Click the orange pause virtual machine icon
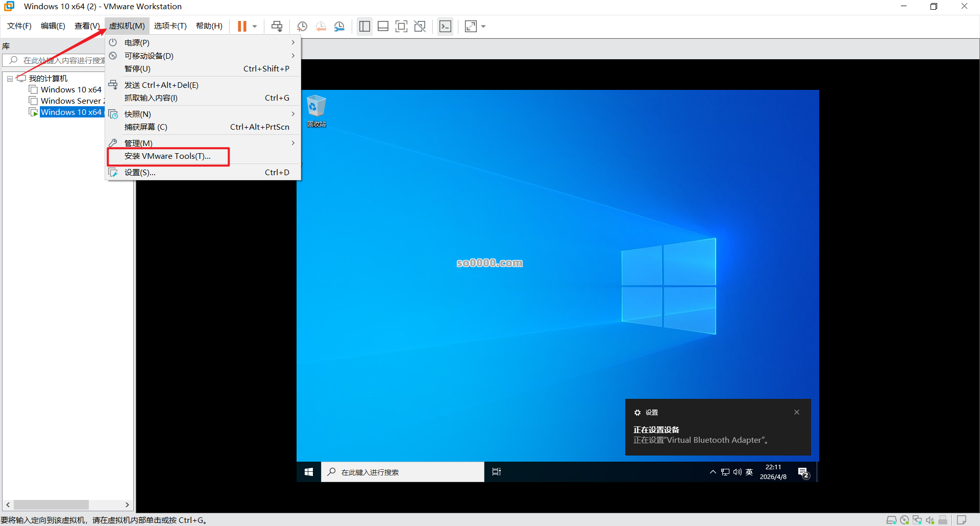This screenshot has width=980, height=526. click(x=242, y=26)
